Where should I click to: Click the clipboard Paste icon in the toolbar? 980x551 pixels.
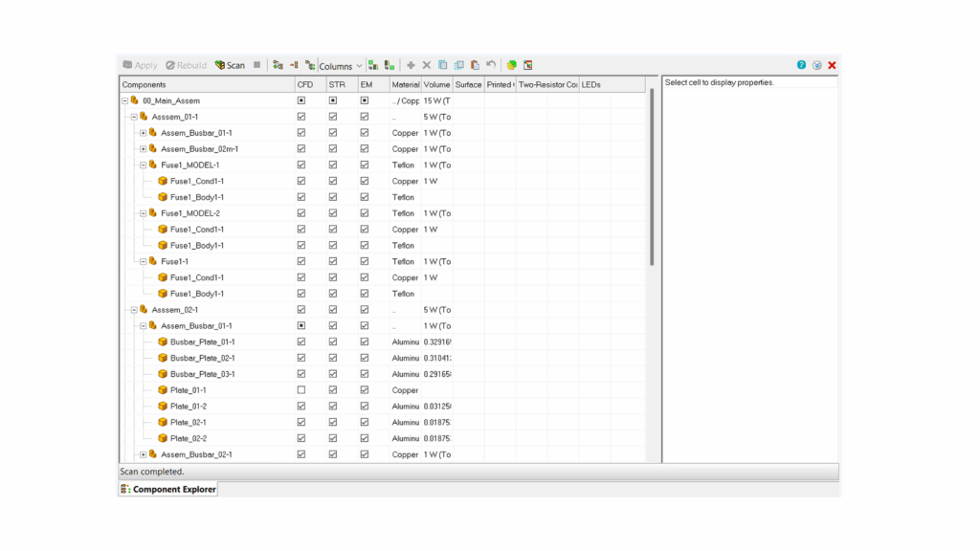tap(475, 65)
